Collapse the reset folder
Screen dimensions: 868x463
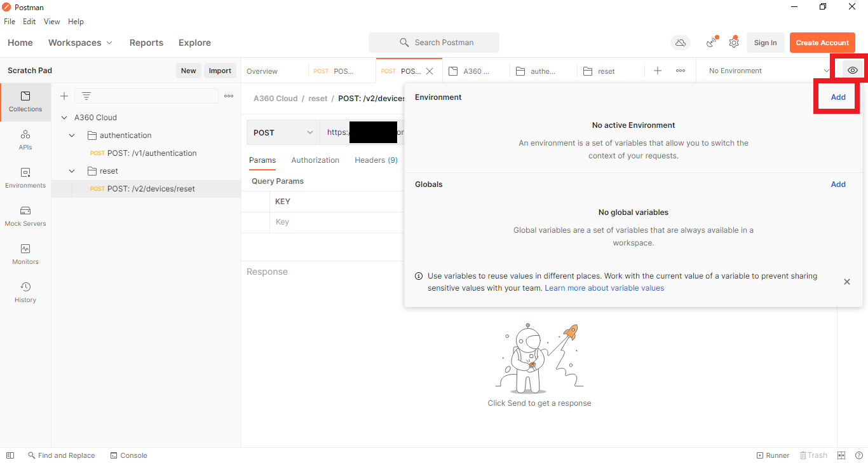click(x=72, y=171)
